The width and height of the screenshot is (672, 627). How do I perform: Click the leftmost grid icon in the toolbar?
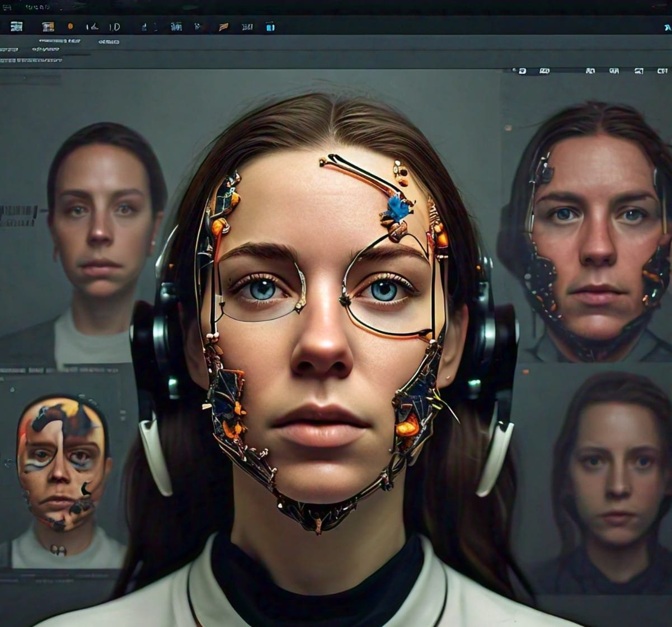(x=18, y=26)
